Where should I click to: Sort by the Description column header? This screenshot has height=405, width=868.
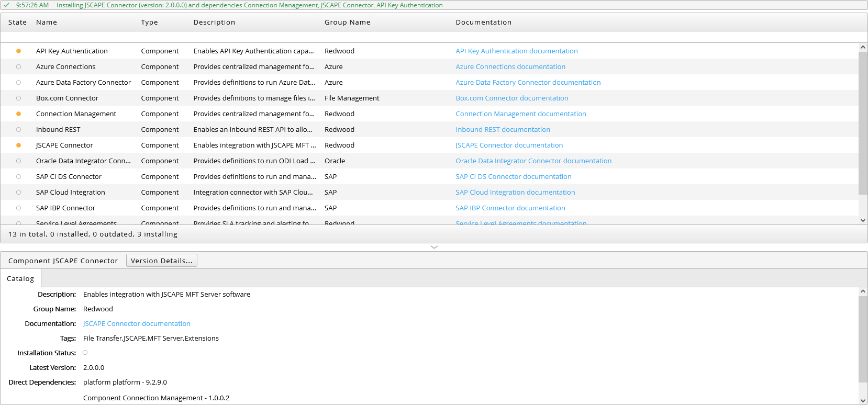point(214,22)
